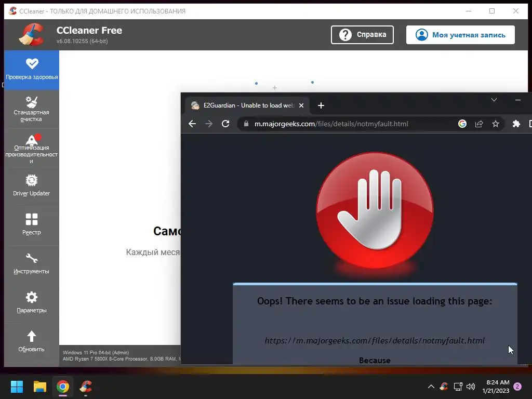Expand Chrome tab search chevron
Screen dimensions: 532x399
point(494,100)
